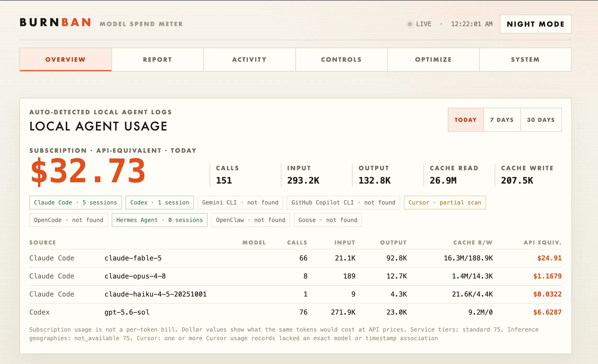Click the Gemini CLI not found chip
Viewport: 598px width, 364px height.
[x=240, y=202]
